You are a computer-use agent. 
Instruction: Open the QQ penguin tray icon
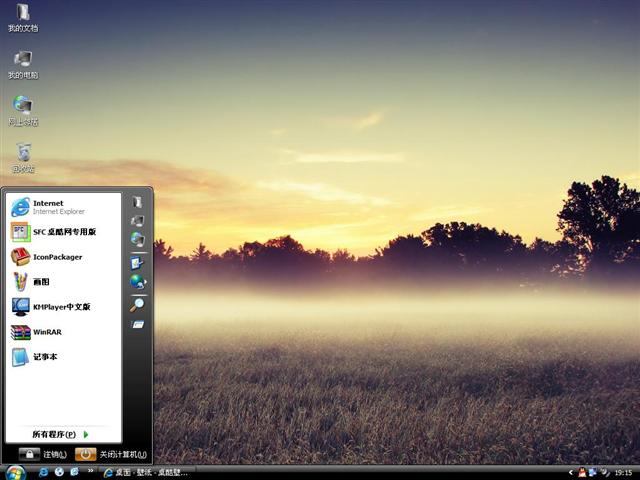tap(582, 473)
